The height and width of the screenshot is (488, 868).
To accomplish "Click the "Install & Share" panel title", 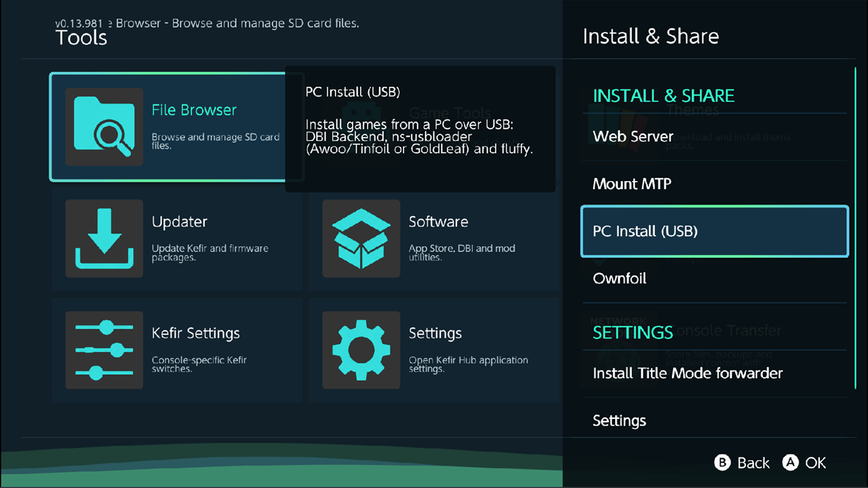I will pyautogui.click(x=650, y=36).
